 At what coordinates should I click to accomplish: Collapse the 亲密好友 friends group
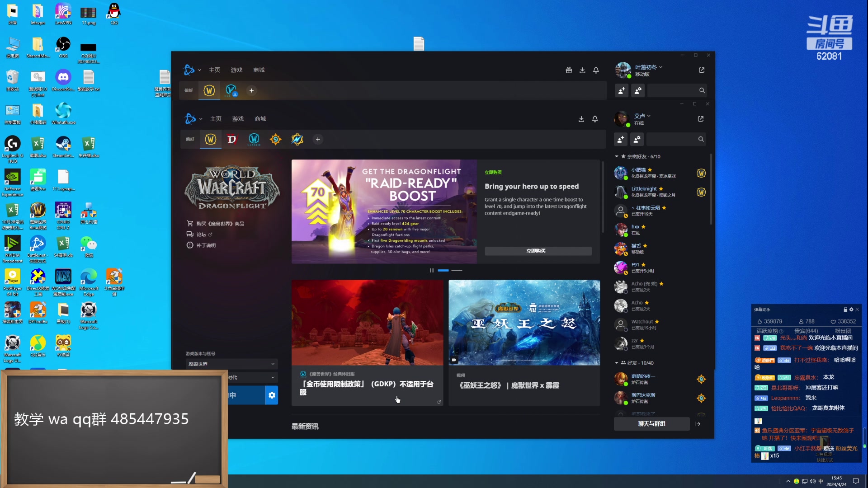(x=617, y=156)
